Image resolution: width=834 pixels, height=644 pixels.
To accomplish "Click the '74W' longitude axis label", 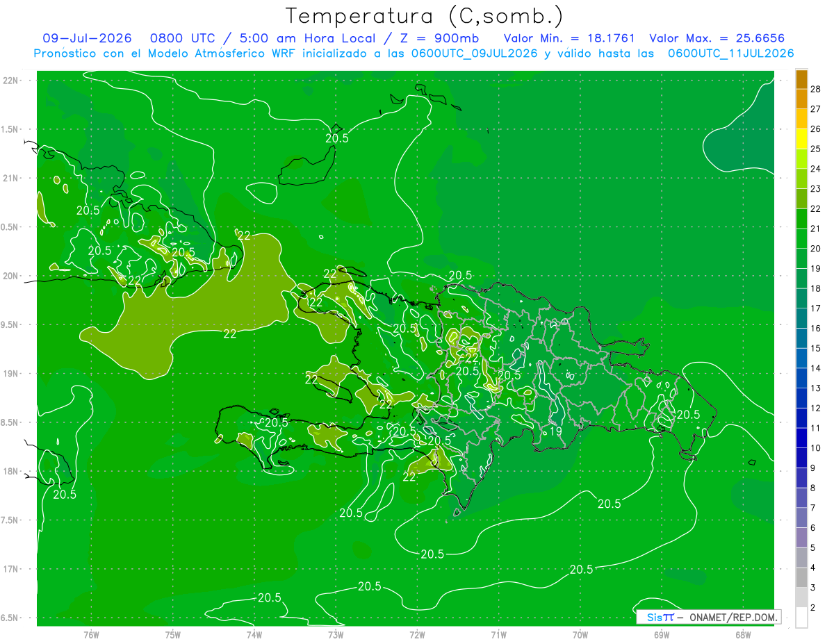I will [x=254, y=634].
